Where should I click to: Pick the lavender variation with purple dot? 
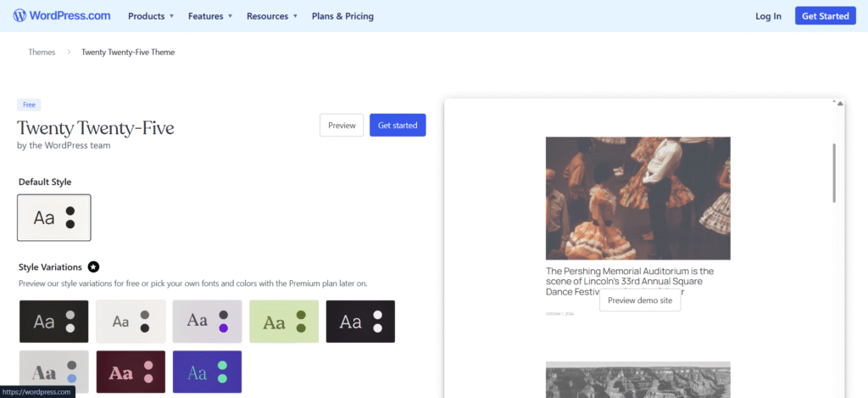click(207, 322)
